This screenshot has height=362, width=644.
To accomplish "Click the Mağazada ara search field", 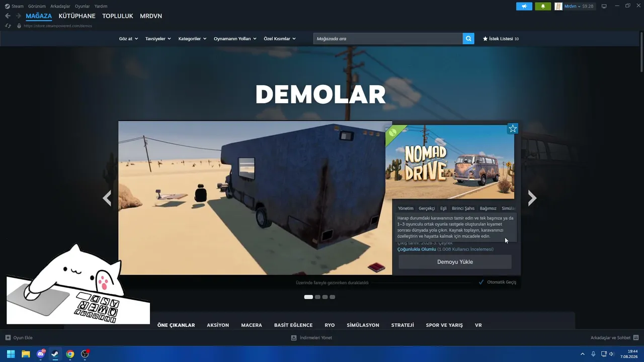I will pos(388,39).
